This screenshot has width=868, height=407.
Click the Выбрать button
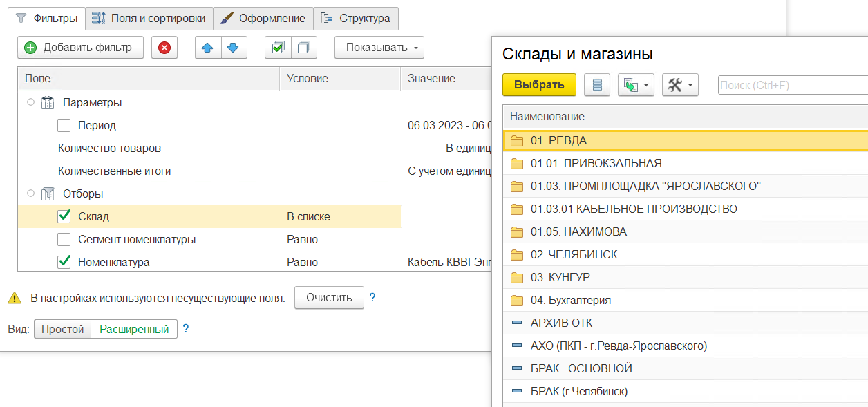pos(539,85)
